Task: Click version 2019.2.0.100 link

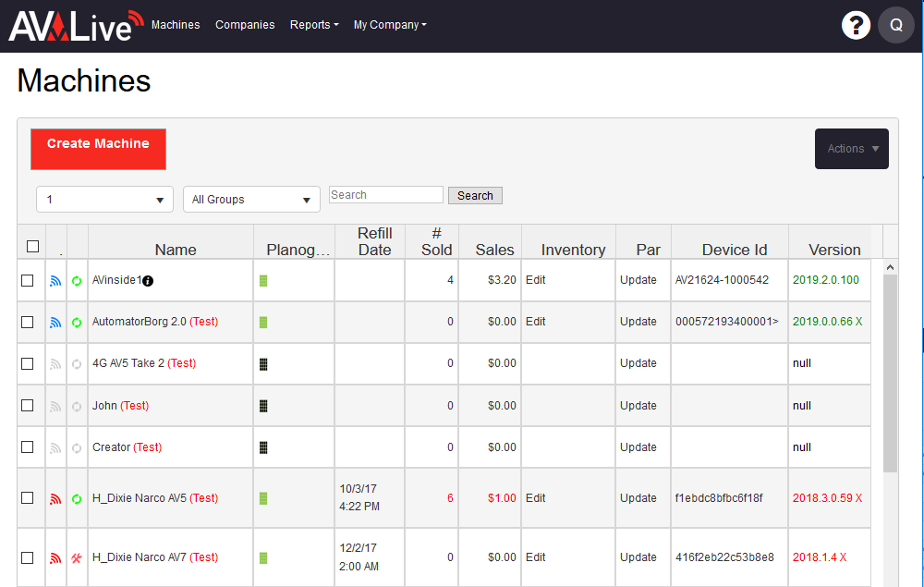Action: (825, 280)
